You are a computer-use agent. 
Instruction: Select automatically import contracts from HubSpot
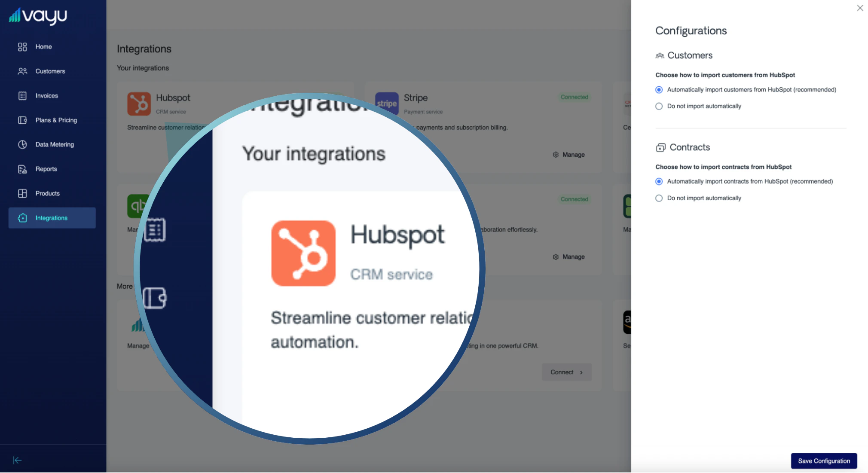[x=659, y=182]
